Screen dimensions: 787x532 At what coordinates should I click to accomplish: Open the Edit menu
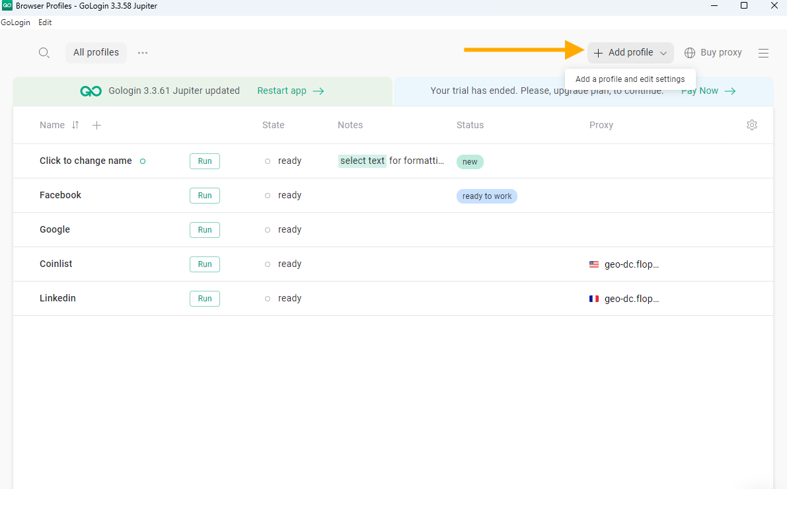(45, 22)
